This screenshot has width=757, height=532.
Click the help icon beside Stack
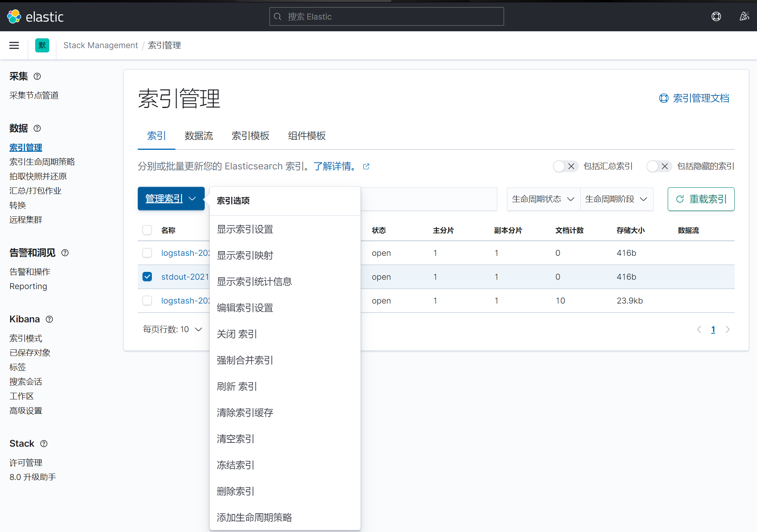[44, 444]
